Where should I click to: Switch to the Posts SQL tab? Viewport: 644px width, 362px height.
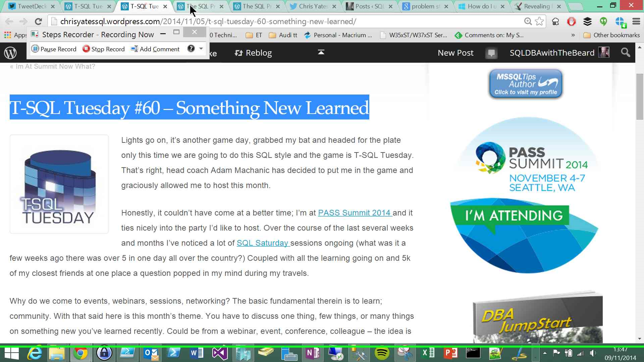369,6
